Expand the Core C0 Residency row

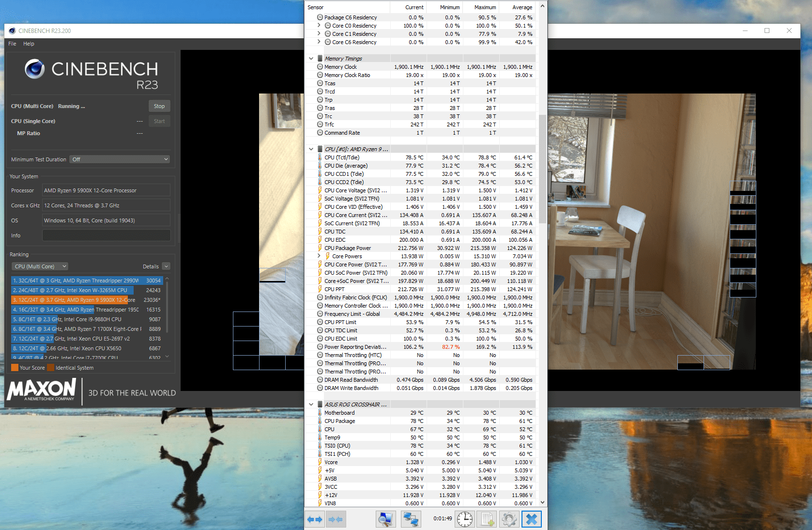(x=319, y=26)
